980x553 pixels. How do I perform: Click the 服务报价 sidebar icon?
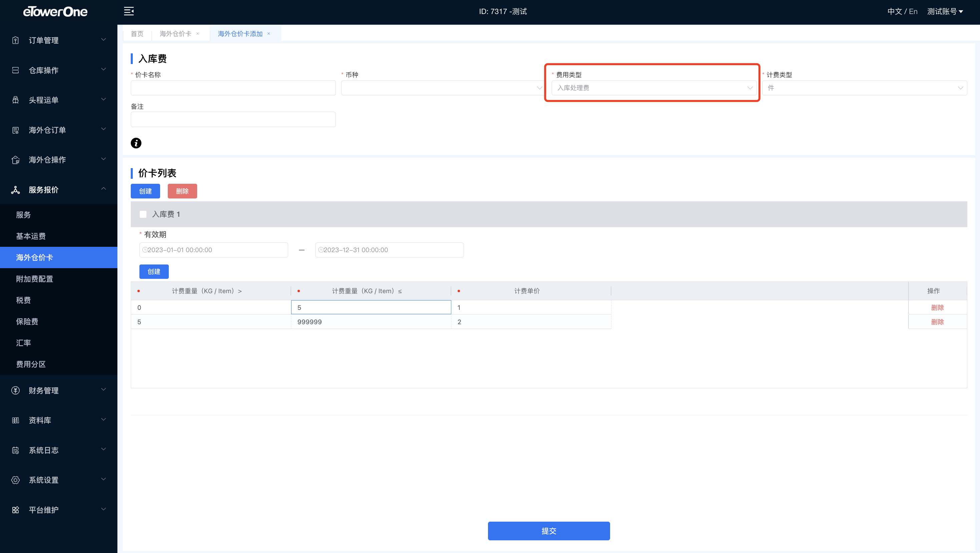pos(15,190)
